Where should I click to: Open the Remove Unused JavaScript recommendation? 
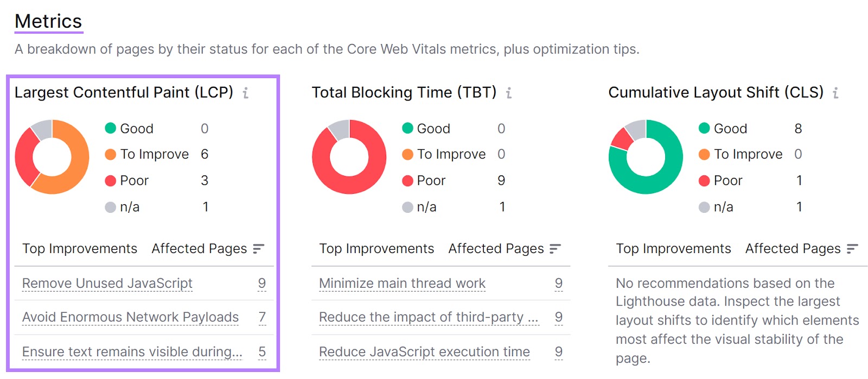[x=107, y=283]
